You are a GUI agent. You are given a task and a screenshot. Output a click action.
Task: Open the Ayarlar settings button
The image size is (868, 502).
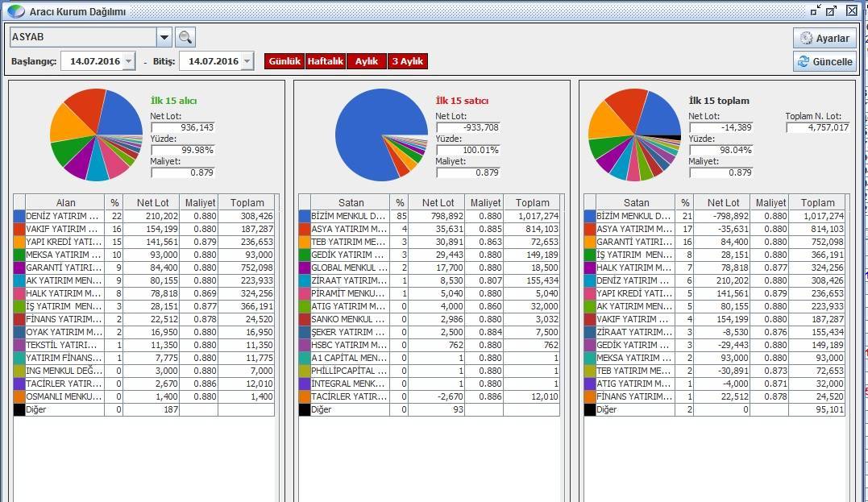point(824,38)
